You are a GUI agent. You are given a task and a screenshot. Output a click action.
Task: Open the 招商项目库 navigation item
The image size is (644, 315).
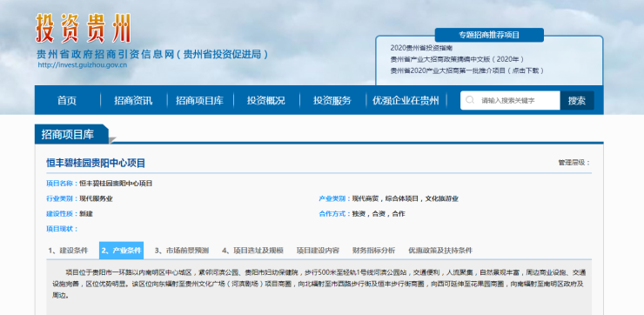point(199,100)
